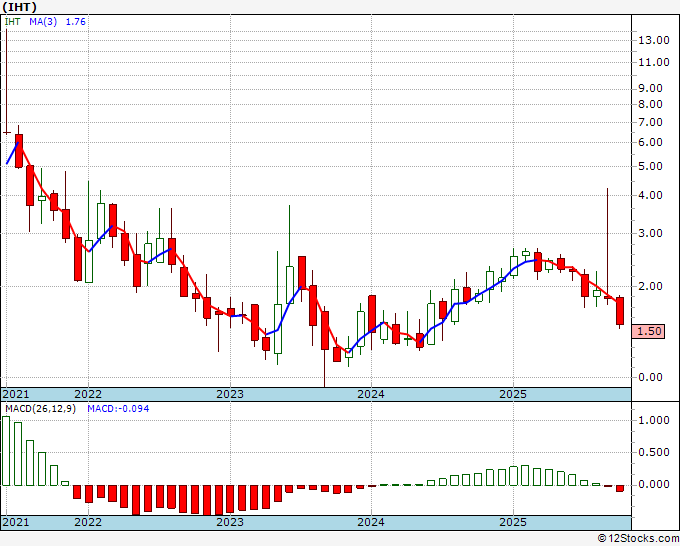Click the 2025 label on MACD timeline
The width and height of the screenshot is (680, 546).
513,522
